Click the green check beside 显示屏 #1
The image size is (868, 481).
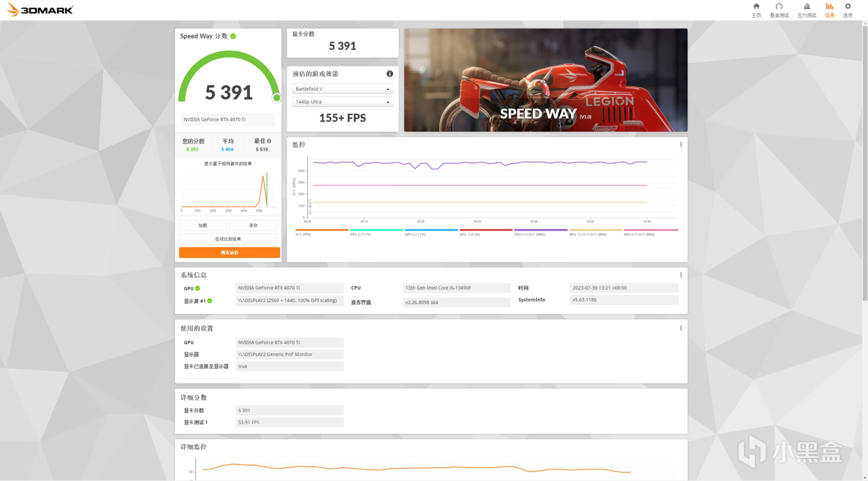point(210,301)
